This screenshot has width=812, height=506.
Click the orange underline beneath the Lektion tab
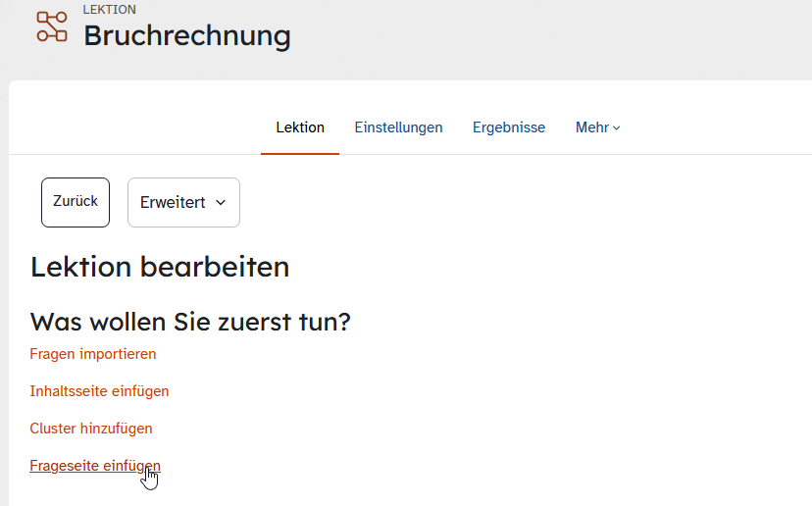click(x=300, y=153)
